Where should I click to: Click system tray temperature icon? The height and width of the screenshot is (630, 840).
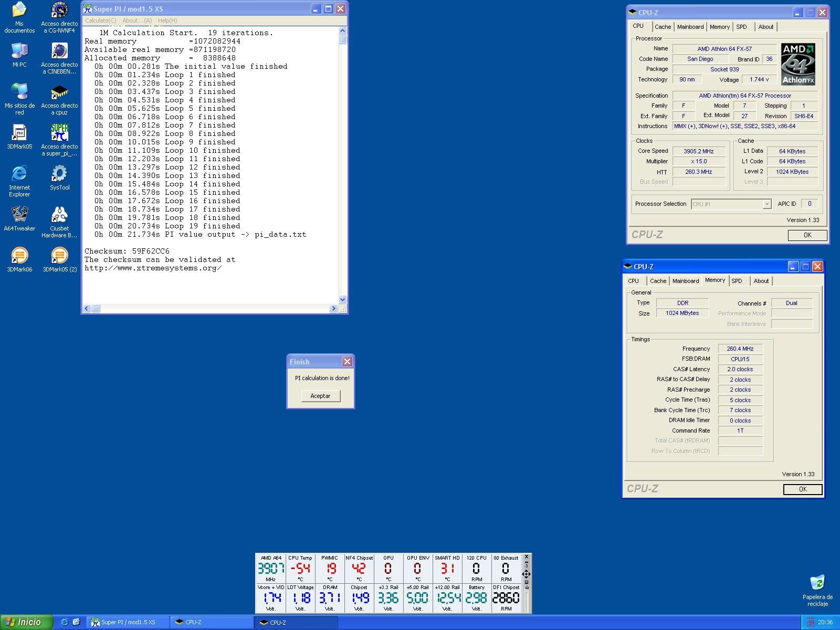pyautogui.click(x=810, y=622)
